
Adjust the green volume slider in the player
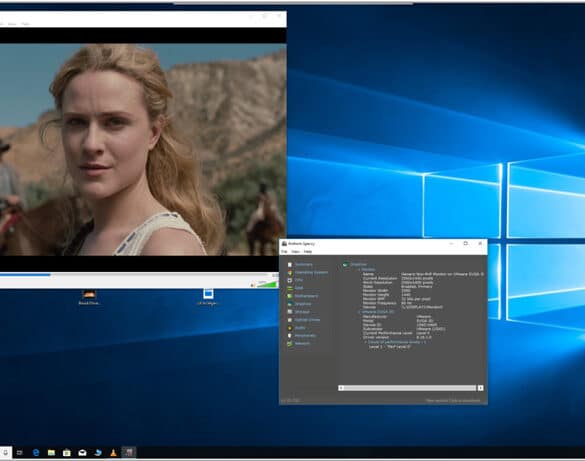click(x=267, y=285)
